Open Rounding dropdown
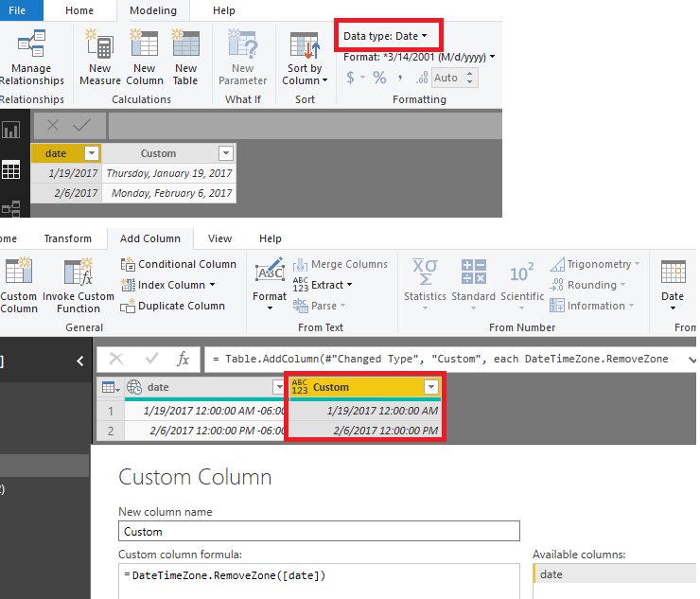 587,285
